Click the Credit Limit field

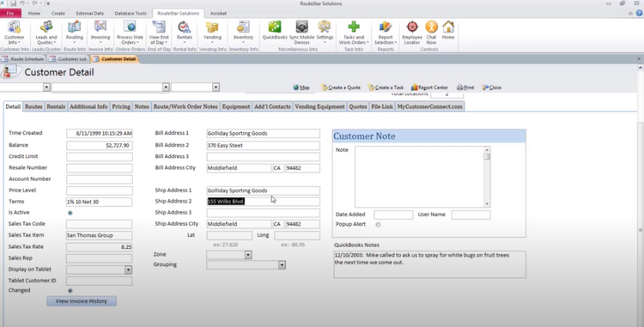click(100, 157)
